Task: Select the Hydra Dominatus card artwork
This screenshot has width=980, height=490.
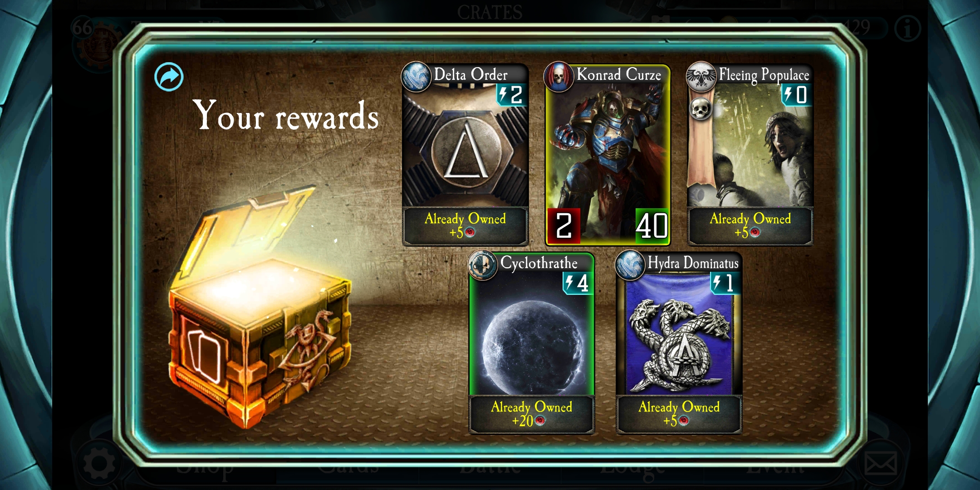Action: click(679, 333)
